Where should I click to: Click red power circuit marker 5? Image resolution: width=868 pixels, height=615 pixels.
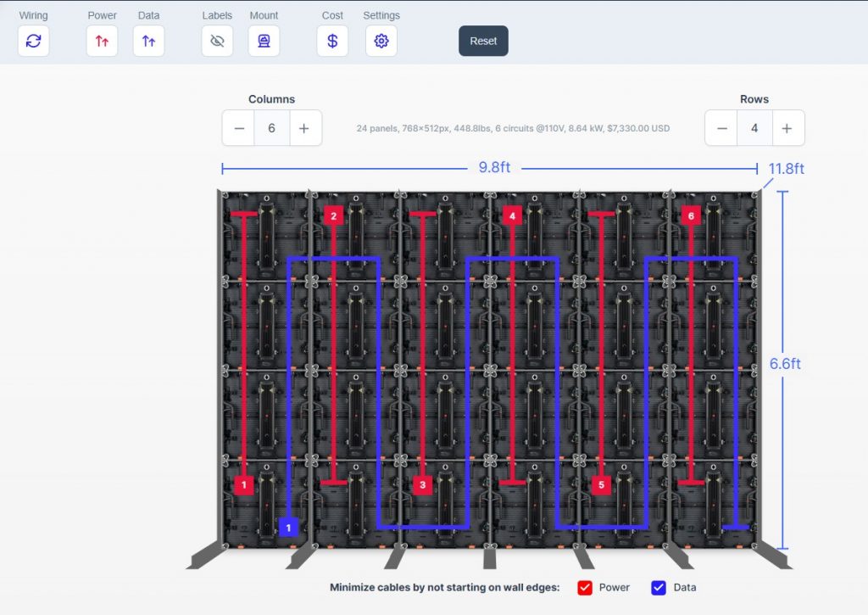coord(601,485)
